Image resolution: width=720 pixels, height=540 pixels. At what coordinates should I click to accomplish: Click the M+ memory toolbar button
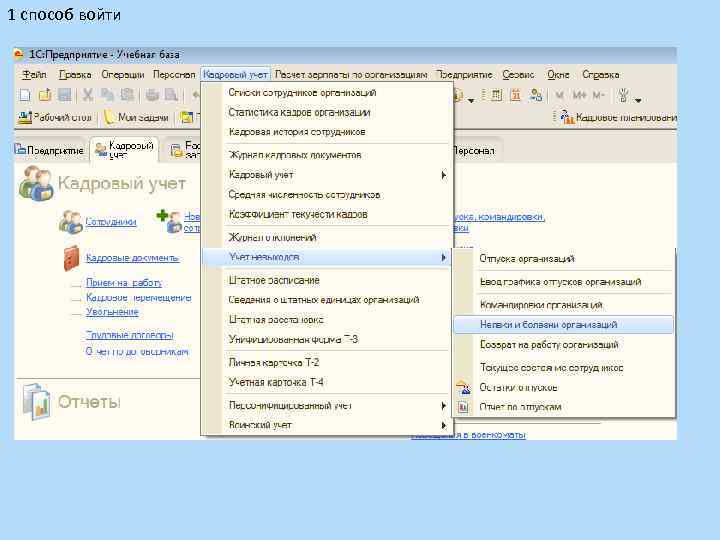pos(579,95)
